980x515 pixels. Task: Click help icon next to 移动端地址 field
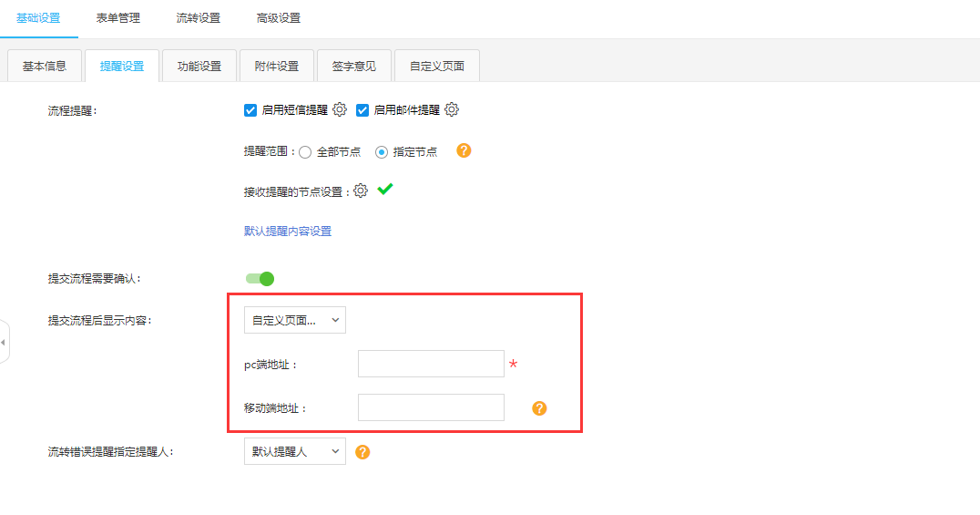point(539,407)
